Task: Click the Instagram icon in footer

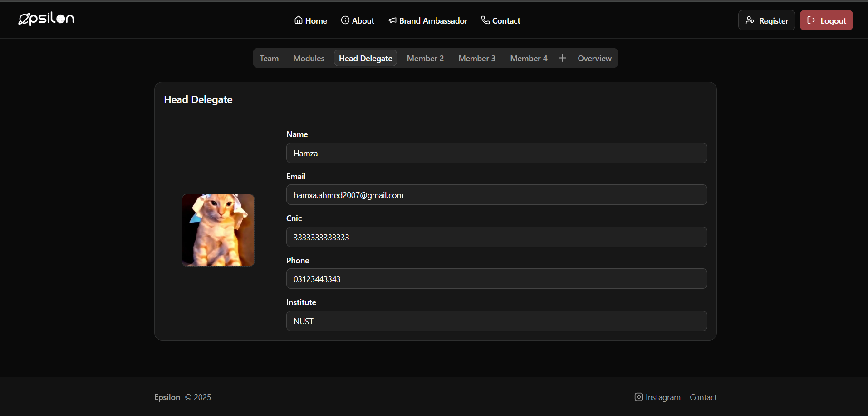Action: pos(638,397)
